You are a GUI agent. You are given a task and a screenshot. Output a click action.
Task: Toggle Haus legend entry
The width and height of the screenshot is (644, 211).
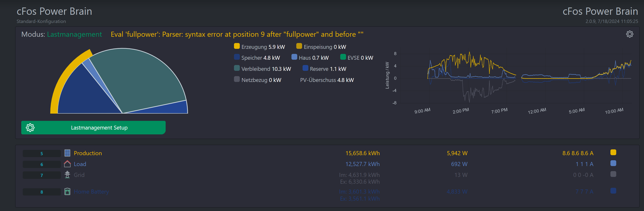(310, 58)
